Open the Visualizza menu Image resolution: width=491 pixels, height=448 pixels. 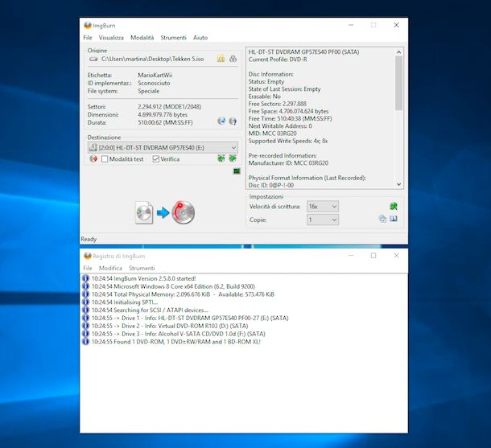[x=111, y=38]
